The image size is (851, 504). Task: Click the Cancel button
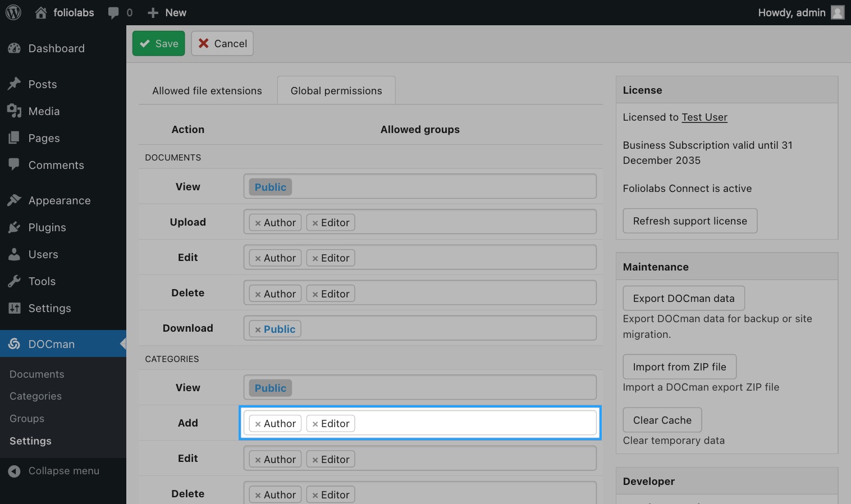tap(222, 43)
